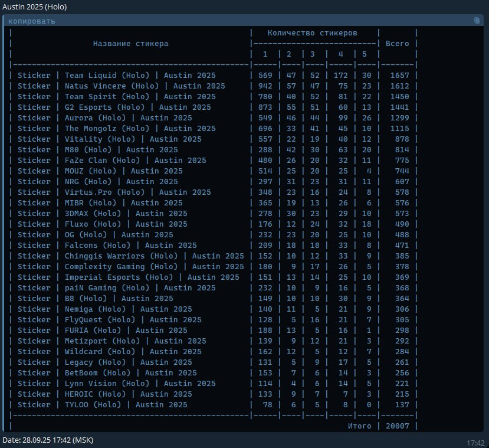
Task: Click the Название стикера column header
Action: pyautogui.click(x=131, y=43)
